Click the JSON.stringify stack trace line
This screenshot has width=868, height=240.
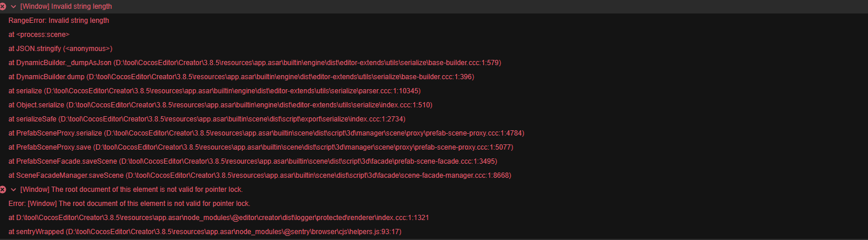tap(60, 49)
